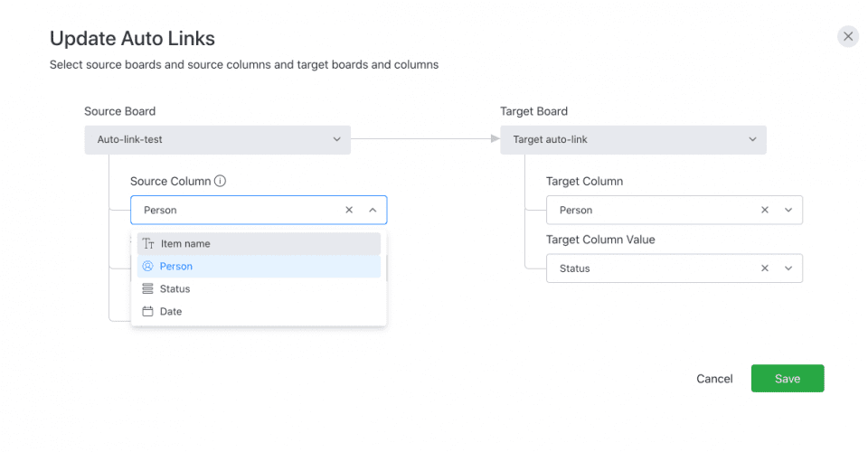
Task: Click the Item name text-type icon
Action: (x=147, y=243)
